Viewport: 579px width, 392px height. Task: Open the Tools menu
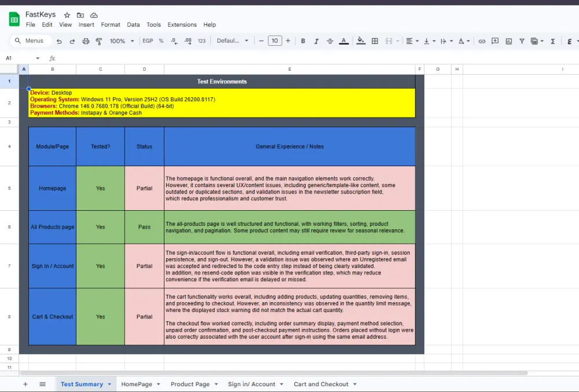[153, 25]
